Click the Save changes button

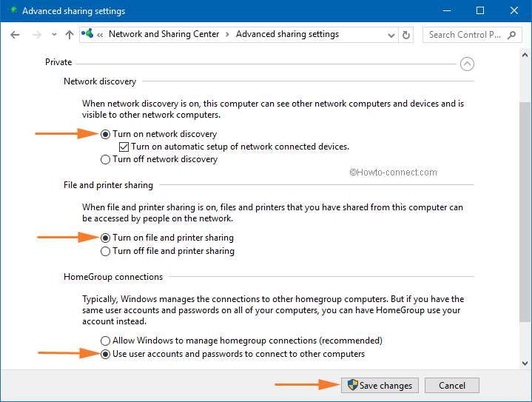click(380, 386)
